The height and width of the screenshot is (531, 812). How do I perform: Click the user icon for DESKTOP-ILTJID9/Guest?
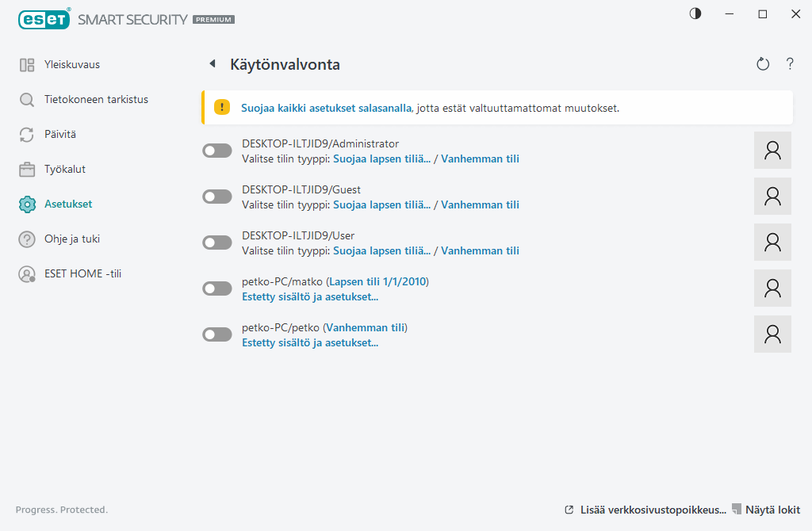772,197
